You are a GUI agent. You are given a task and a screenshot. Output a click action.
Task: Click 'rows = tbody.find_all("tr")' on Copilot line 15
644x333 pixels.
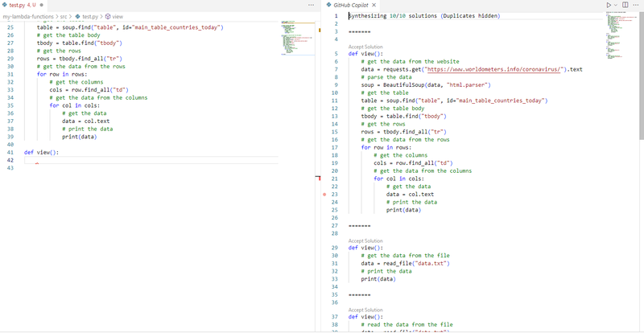pos(404,132)
